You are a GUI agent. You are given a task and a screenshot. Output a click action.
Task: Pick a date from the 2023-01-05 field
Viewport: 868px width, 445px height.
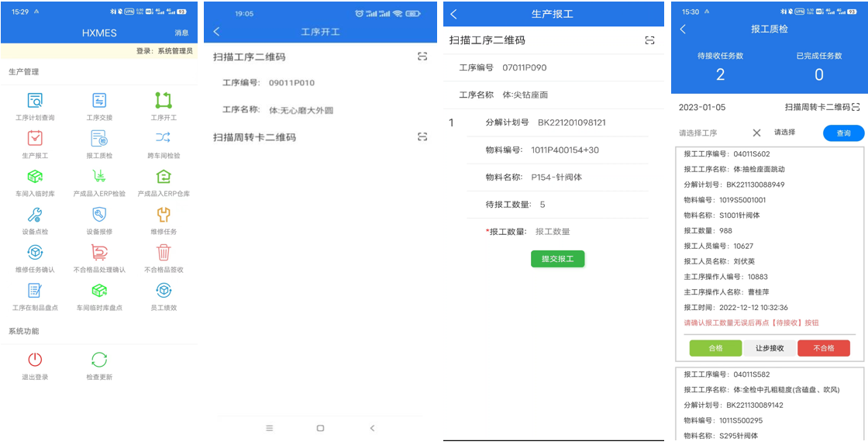(702, 107)
